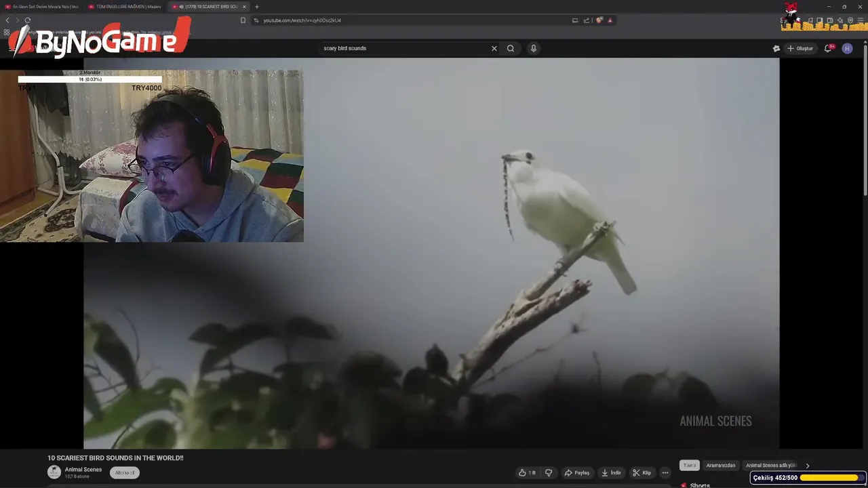This screenshot has height=488, width=868.
Task: Toggle the sidebar panel icon
Action: [x=820, y=20]
